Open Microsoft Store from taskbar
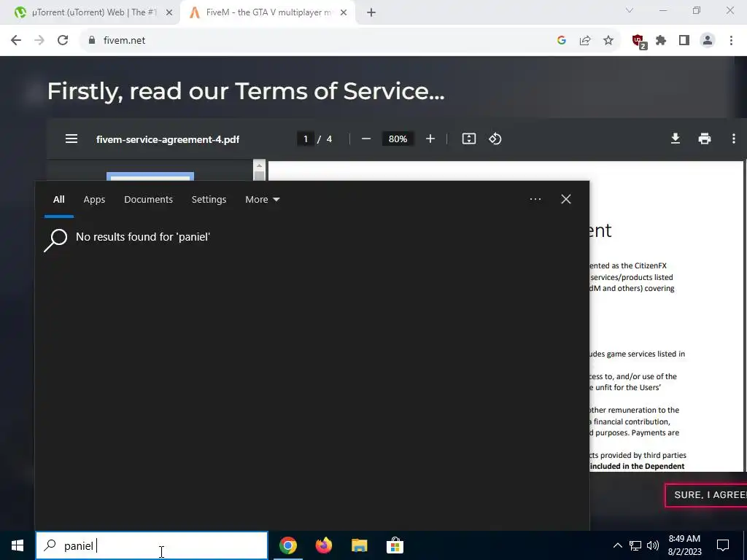This screenshot has height=560, width=747. click(395, 545)
